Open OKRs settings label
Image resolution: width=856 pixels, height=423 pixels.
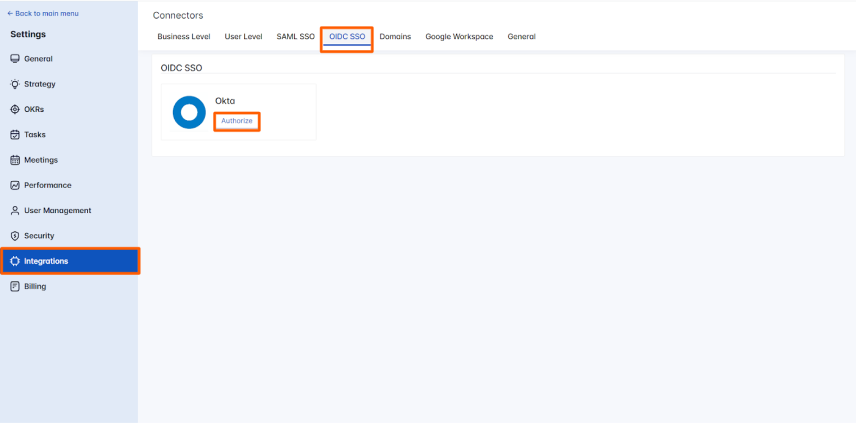(34, 109)
